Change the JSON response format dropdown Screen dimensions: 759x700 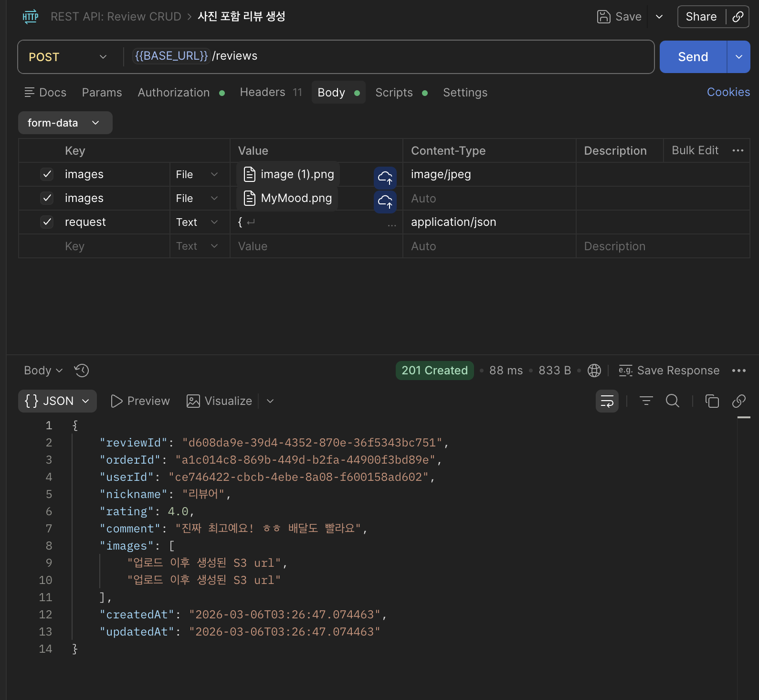pos(57,401)
